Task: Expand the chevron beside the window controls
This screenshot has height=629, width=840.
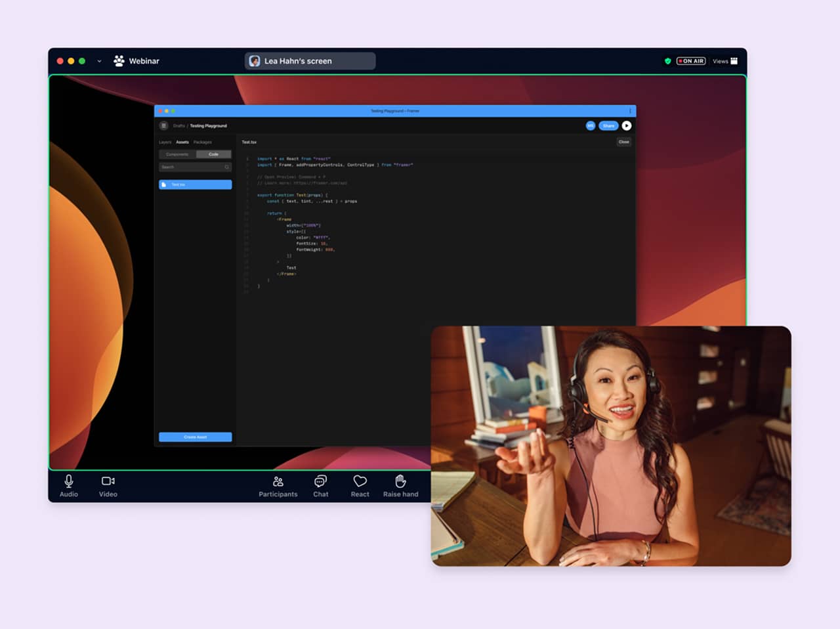Action: 99,60
